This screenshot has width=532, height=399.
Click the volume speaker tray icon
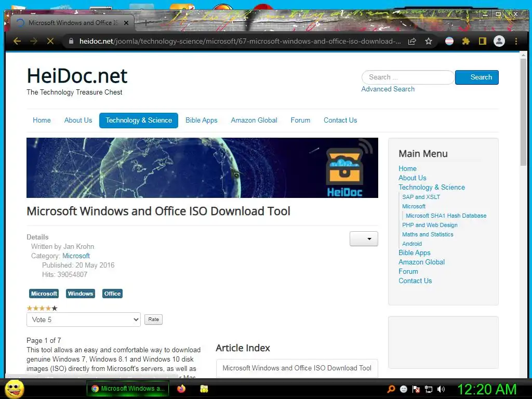pos(441,389)
